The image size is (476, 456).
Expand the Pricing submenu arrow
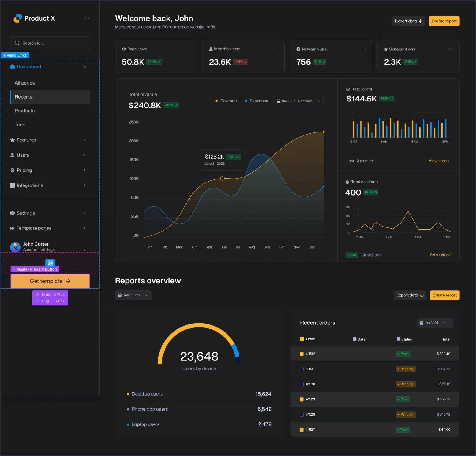(x=84, y=170)
